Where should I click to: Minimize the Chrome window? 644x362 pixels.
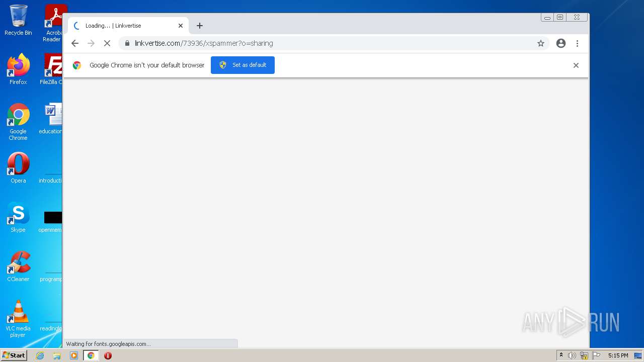pos(547,18)
